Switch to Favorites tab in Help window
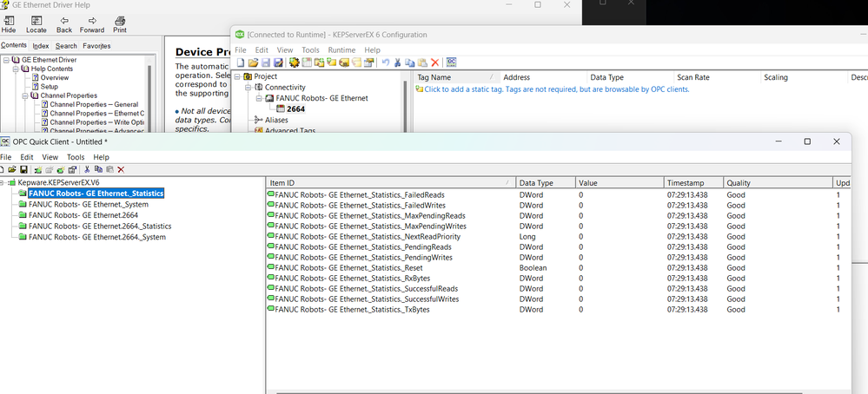Image resolution: width=868 pixels, height=394 pixels. [x=96, y=46]
